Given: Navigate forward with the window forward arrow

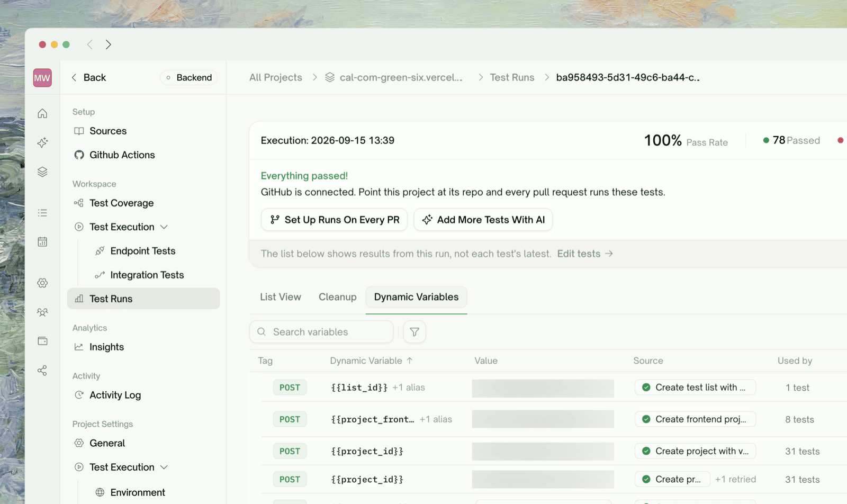Looking at the screenshot, I should coord(108,44).
